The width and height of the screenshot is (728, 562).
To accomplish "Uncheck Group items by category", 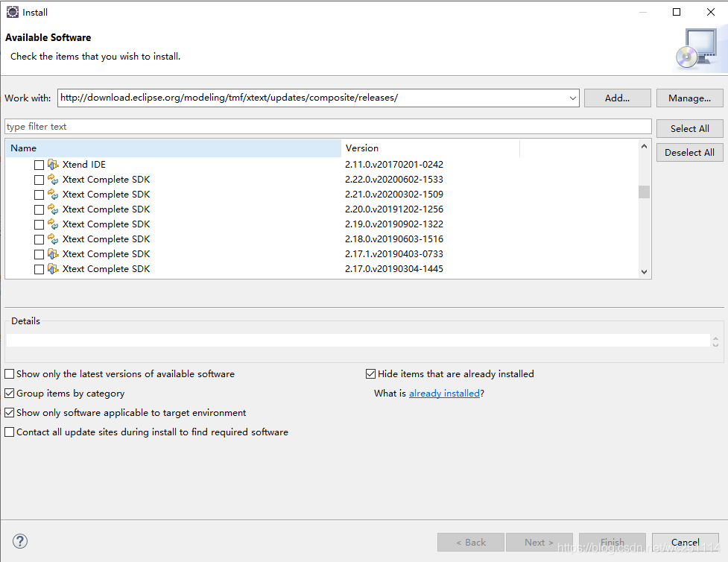I will pyautogui.click(x=9, y=394).
